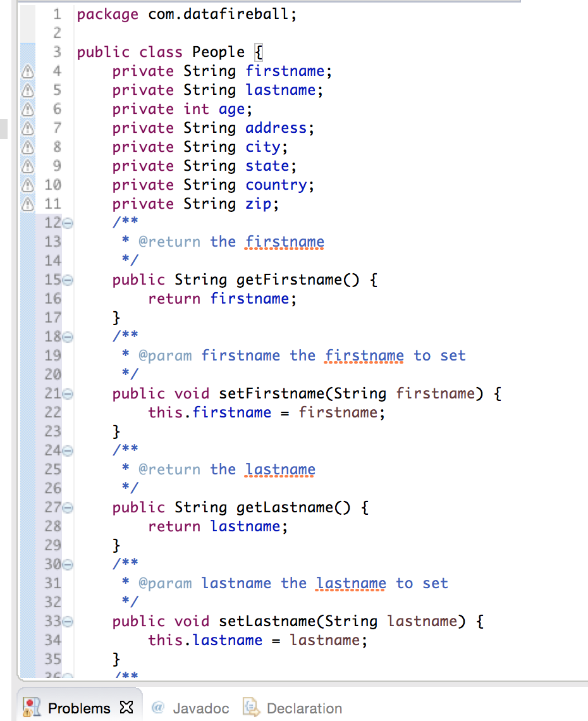Screen dimensions: 588x721
Task: Click this.lastname on line 34
Action: (205, 640)
